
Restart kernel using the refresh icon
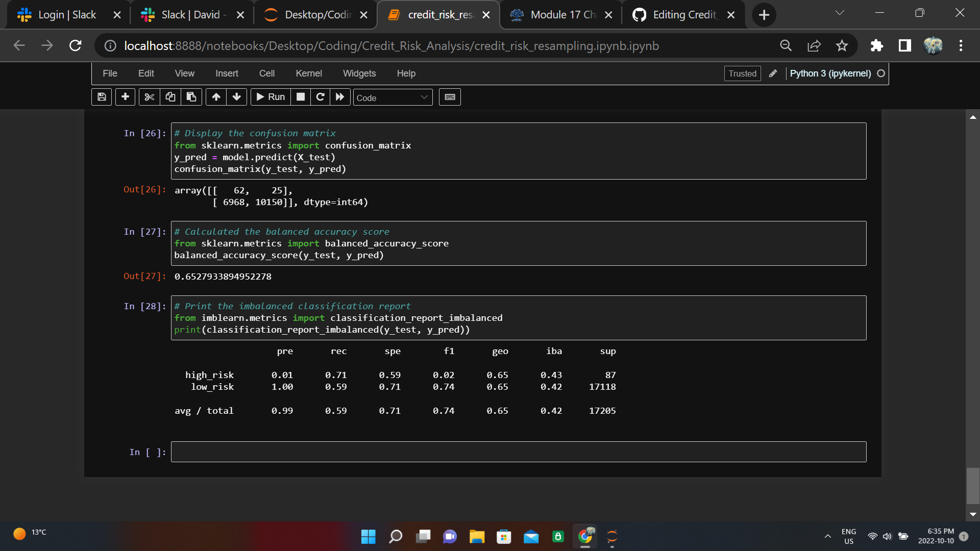coord(321,97)
